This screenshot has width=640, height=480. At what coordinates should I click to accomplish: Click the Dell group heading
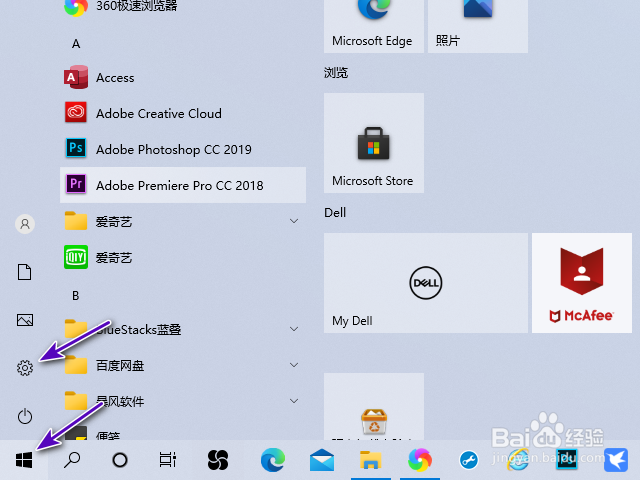click(335, 213)
